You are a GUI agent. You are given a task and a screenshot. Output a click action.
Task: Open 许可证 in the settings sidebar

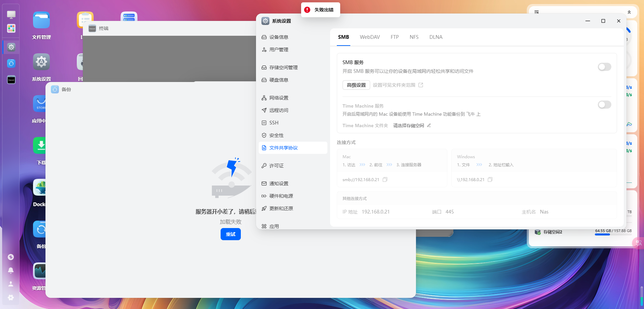293,166
